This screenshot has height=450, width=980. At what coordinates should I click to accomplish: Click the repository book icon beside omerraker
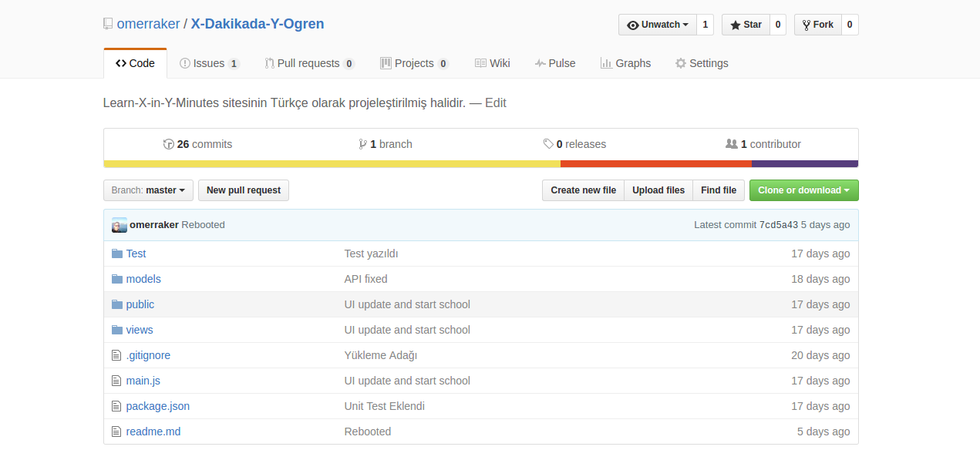[108, 24]
